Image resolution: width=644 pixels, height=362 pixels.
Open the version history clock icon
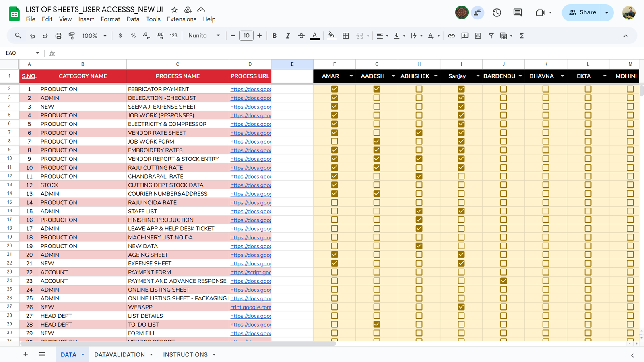(497, 12)
